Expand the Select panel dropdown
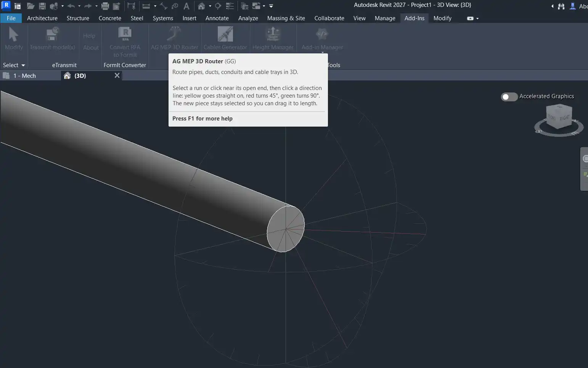 coord(14,65)
